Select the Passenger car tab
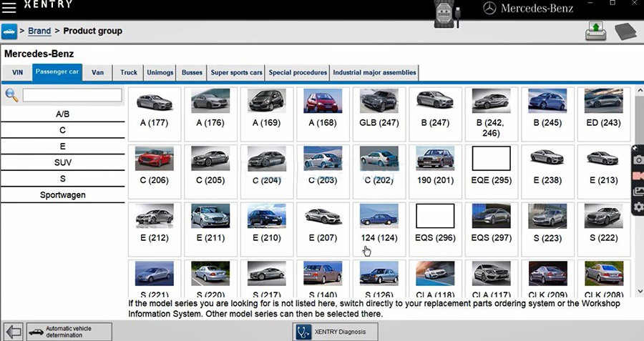This screenshot has width=644, height=341. 57,72
